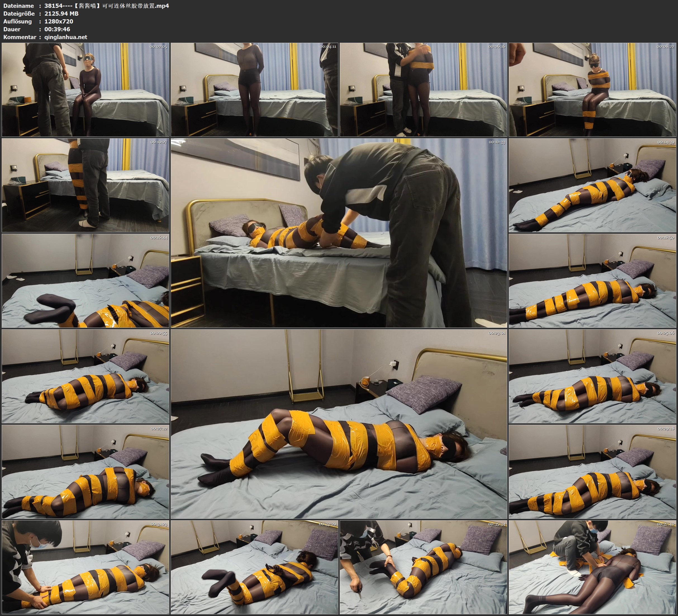The width and height of the screenshot is (678, 616).
Task: Choose the thumbnail stamped 00:20:55
Action: tap(85, 376)
